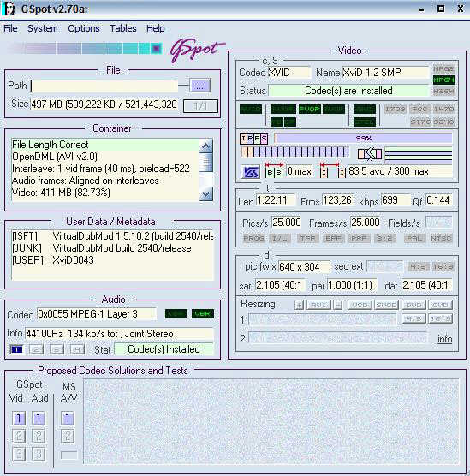The height and width of the screenshot is (476, 470).
Task: Select 'OpenDML (AVI v2.0)' container row
Action: [x=104, y=157]
